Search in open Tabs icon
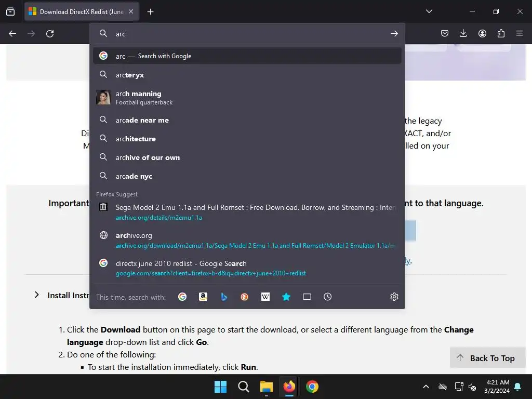 pos(307,297)
